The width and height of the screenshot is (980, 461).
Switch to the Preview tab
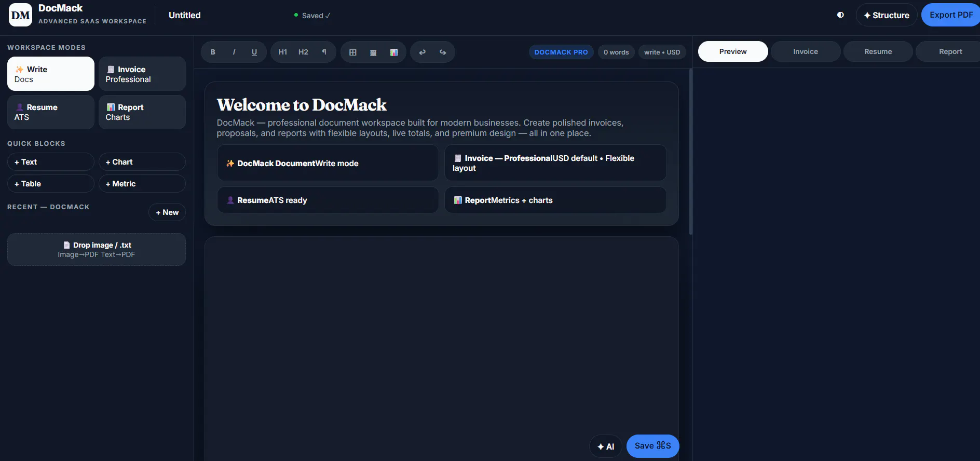coord(733,51)
